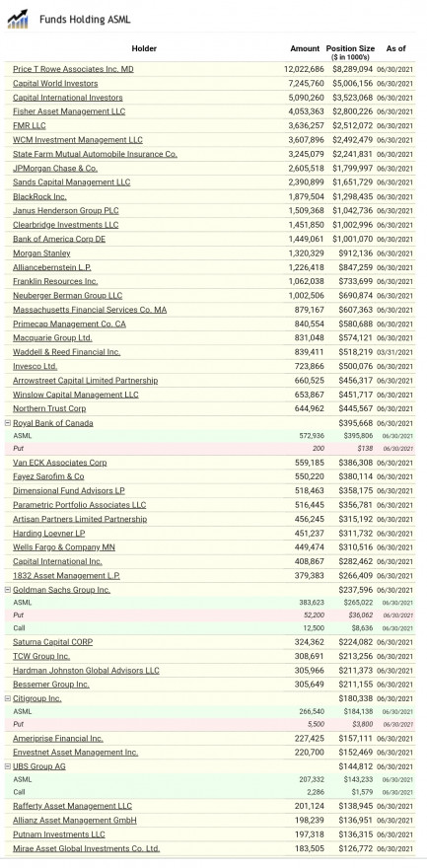This screenshot has width=427, height=868.
Task: Sort by the Amount column header
Action: click(x=305, y=48)
